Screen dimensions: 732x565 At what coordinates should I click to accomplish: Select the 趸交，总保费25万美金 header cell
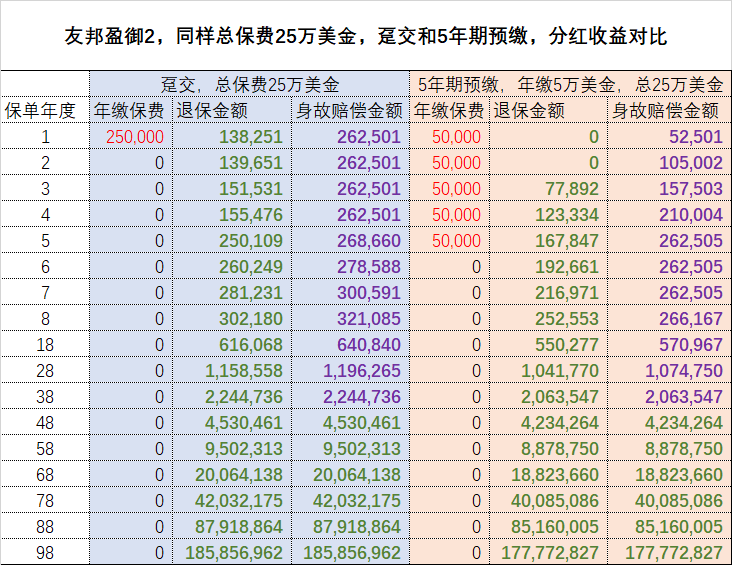[x=250, y=85]
